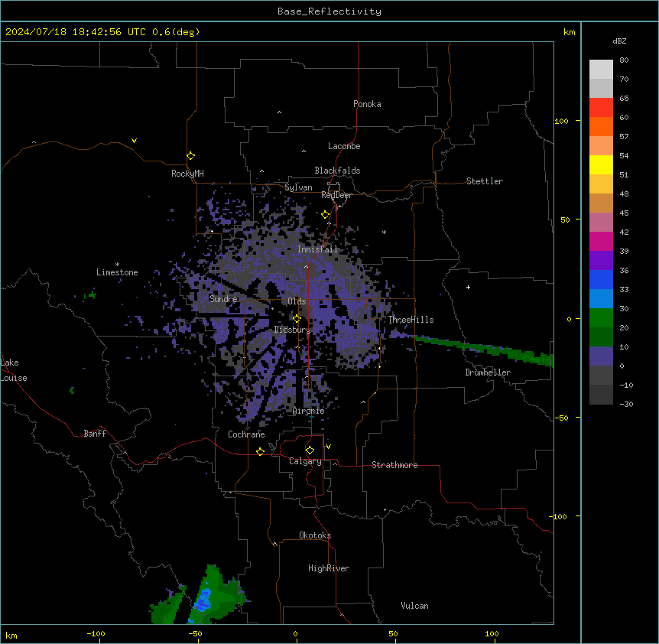Viewport: 659px width, 644px height.
Task: Click the orange swatch below 60 in legend
Action: [601, 126]
